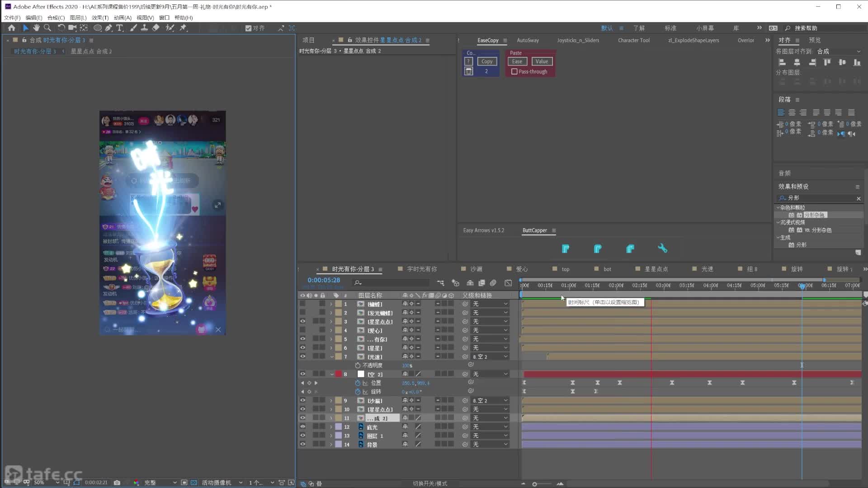Hide layer 5 有你 eye toggle
868x488 pixels.
(x=302, y=339)
